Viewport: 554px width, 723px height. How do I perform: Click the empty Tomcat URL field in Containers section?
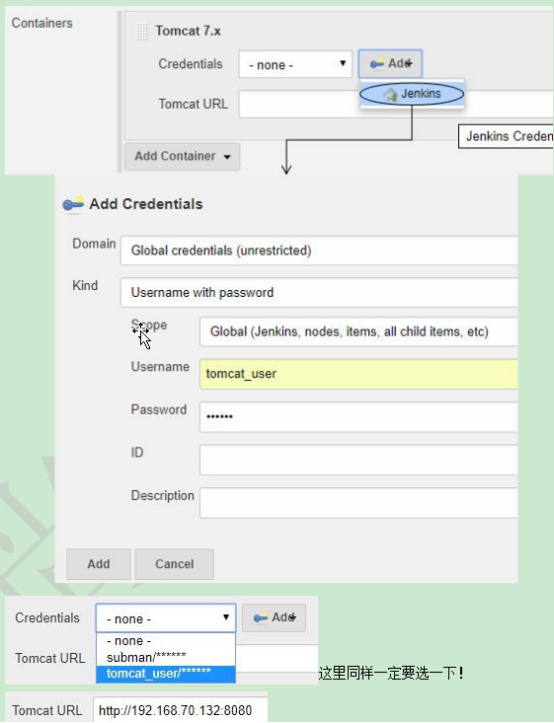point(396,104)
